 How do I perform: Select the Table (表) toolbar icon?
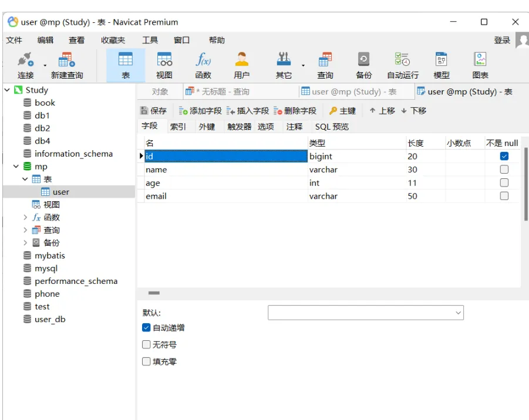[126, 65]
